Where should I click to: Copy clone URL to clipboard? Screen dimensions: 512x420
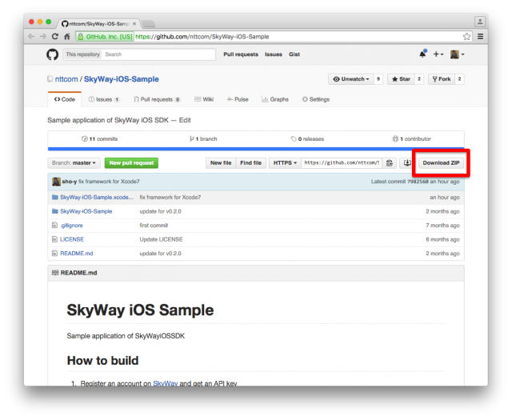coord(390,163)
